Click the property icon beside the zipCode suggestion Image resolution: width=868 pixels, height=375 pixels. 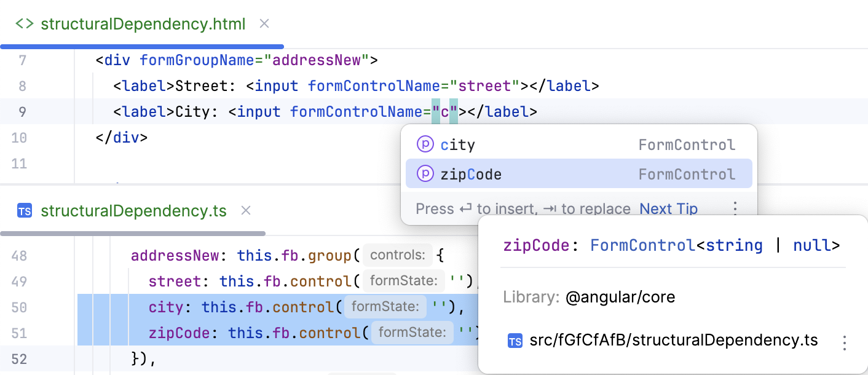click(x=425, y=174)
